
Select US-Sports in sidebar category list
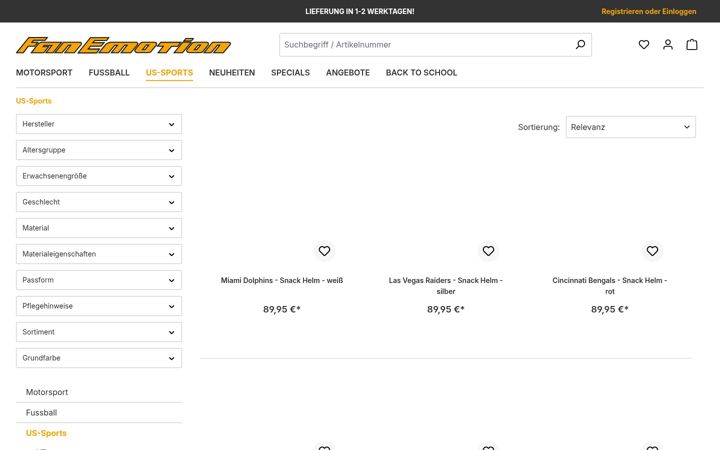[46, 433]
